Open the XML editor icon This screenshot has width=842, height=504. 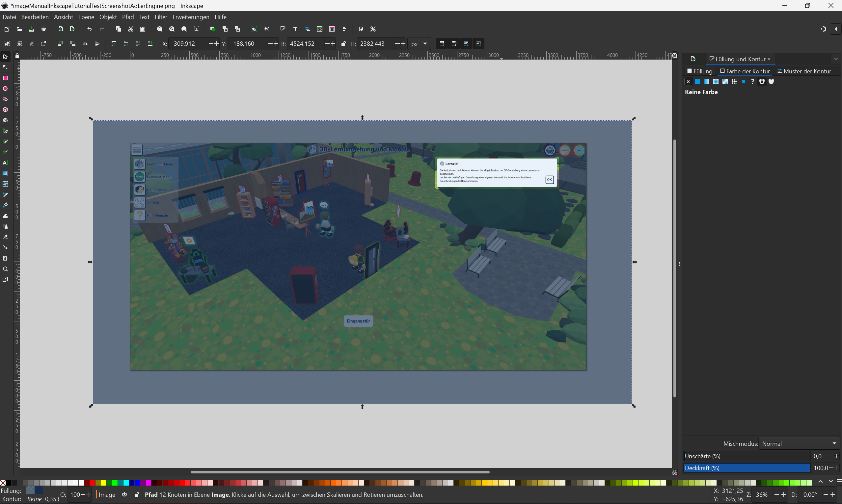coord(319,29)
